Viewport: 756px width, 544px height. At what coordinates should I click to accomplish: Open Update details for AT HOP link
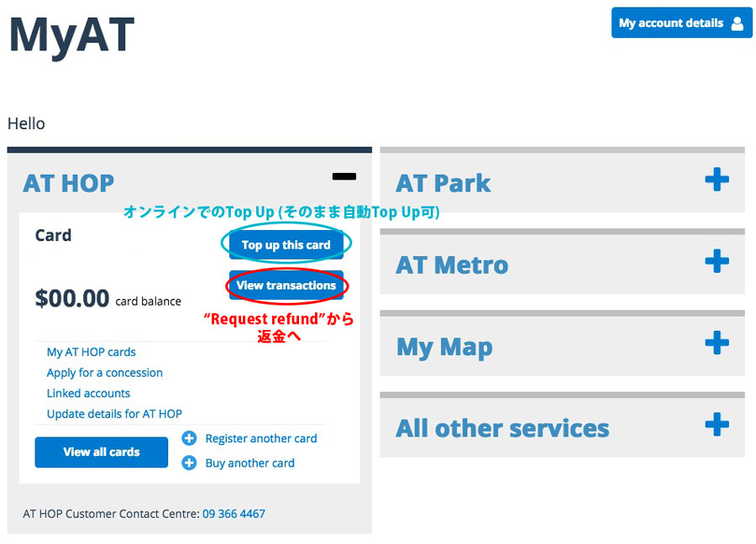point(114,414)
